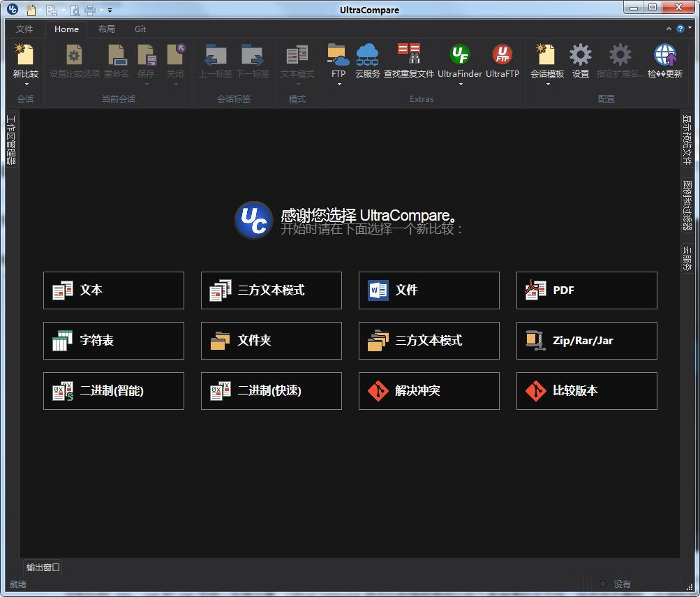Image resolution: width=700 pixels, height=597 pixels.
Task: Start a 文本 text comparison
Action: [x=113, y=290]
